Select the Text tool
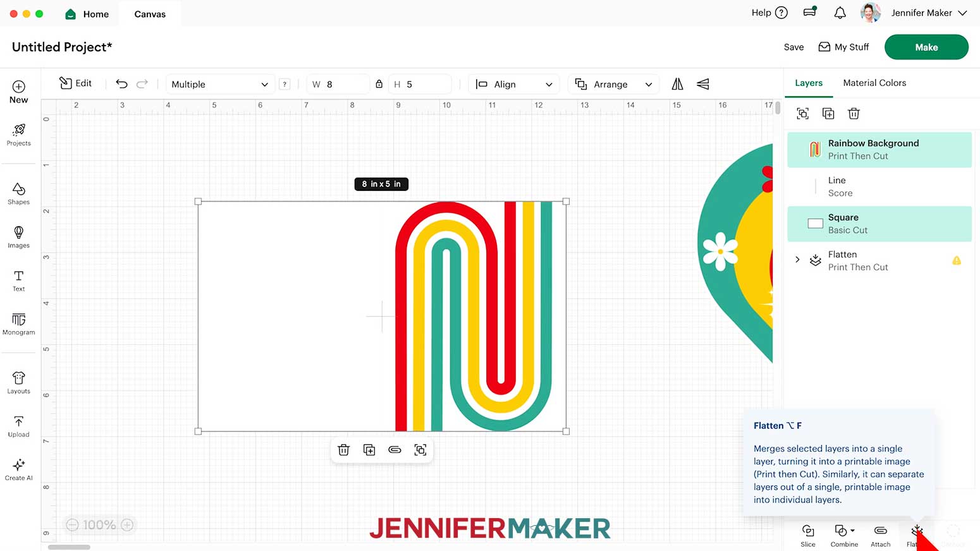The image size is (980, 551). (x=19, y=281)
